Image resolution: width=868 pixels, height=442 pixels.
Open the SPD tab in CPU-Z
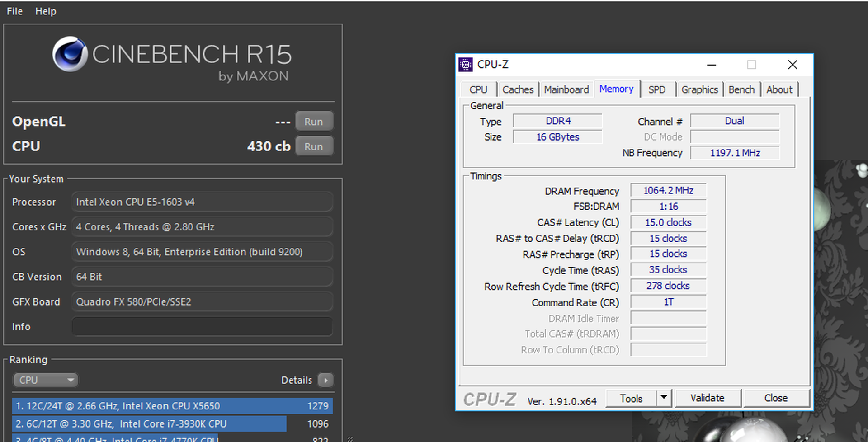(657, 89)
